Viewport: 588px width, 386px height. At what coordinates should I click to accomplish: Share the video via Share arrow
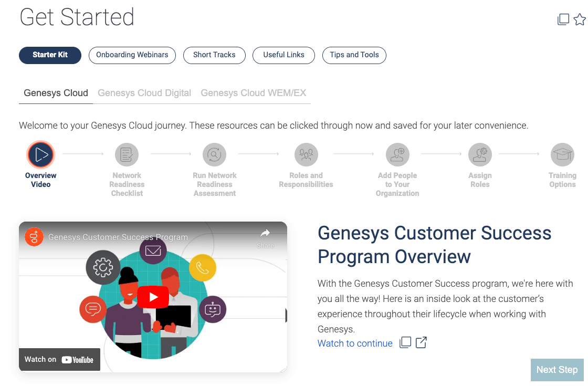coord(265,238)
